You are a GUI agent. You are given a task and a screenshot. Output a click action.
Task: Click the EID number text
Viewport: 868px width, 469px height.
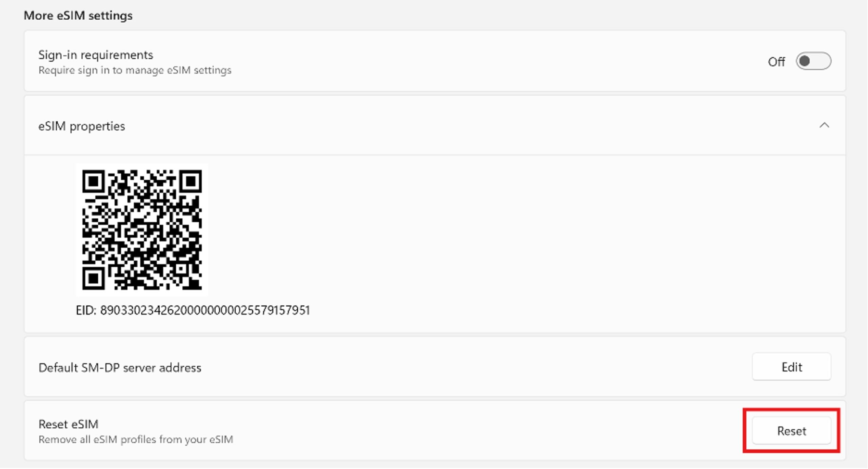205,310
